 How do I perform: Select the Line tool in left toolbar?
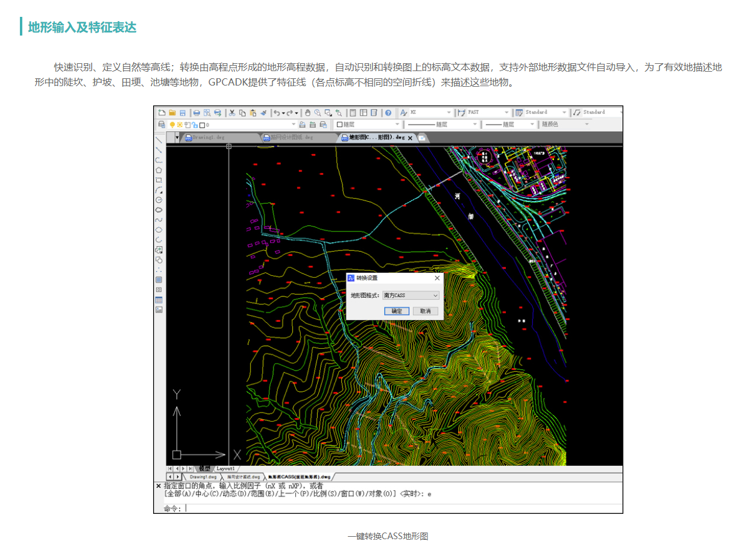[159, 140]
